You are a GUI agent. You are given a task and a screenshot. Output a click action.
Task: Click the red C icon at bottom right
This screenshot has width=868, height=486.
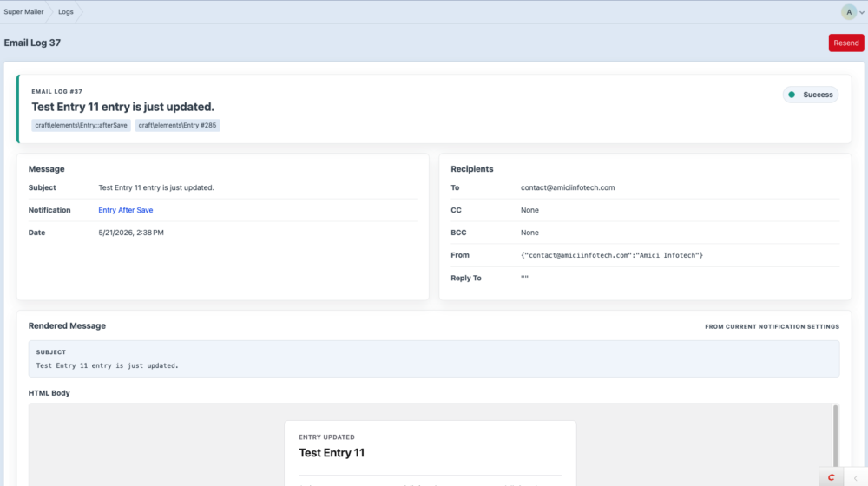pos(831,477)
